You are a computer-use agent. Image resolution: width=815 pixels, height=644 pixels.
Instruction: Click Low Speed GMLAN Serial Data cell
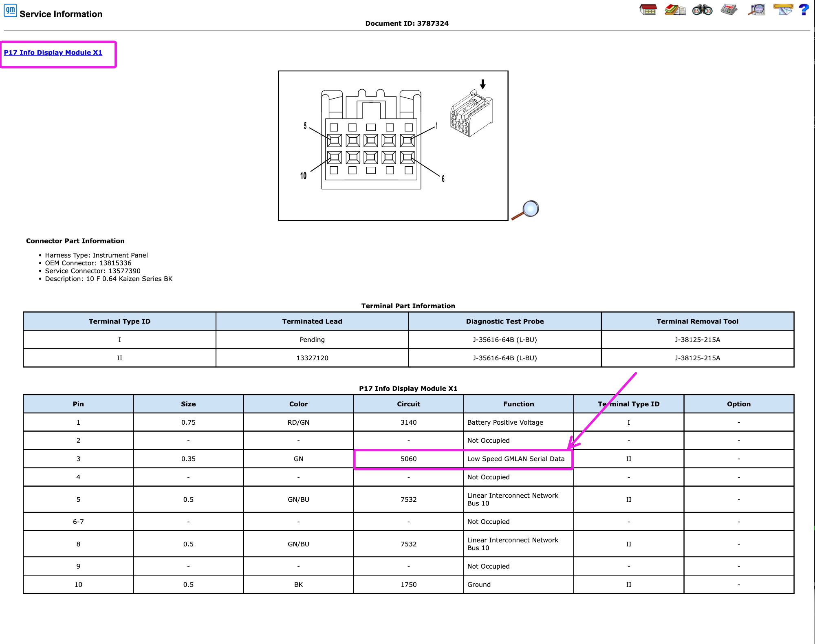tap(518, 459)
